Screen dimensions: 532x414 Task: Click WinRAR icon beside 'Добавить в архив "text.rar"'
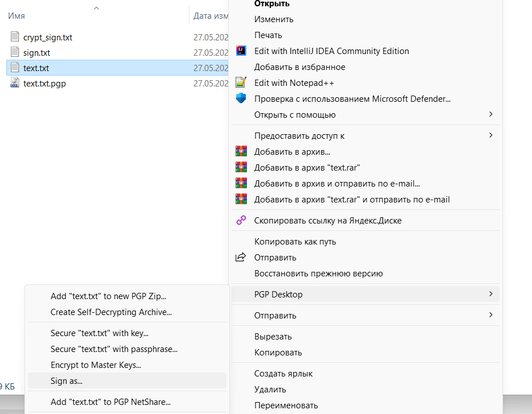point(241,167)
